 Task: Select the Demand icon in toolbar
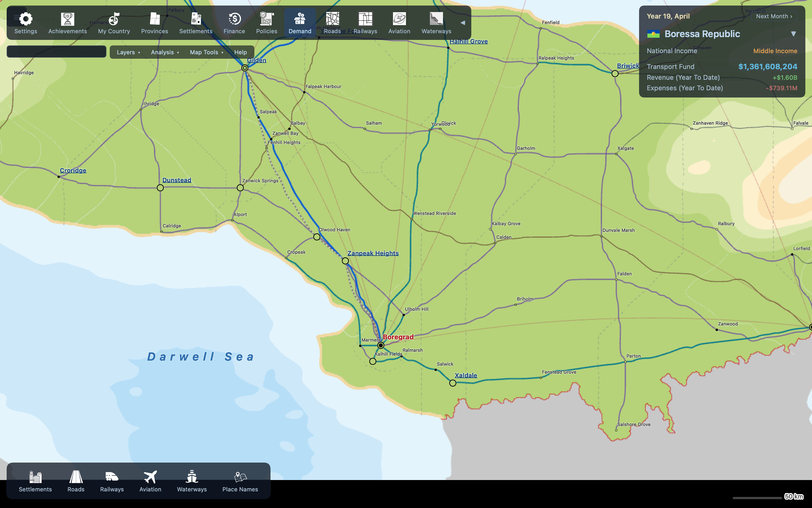click(300, 23)
